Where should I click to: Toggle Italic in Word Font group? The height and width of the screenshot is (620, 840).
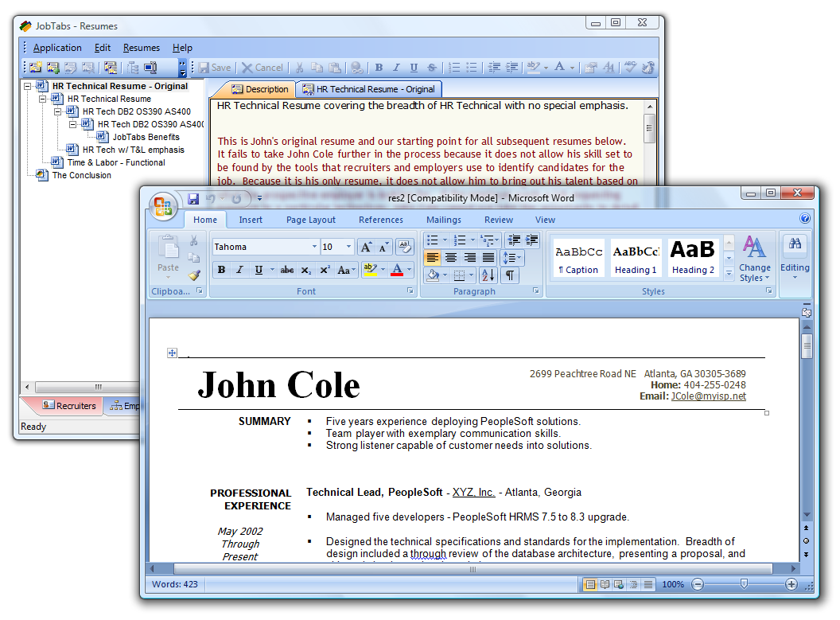(x=239, y=270)
